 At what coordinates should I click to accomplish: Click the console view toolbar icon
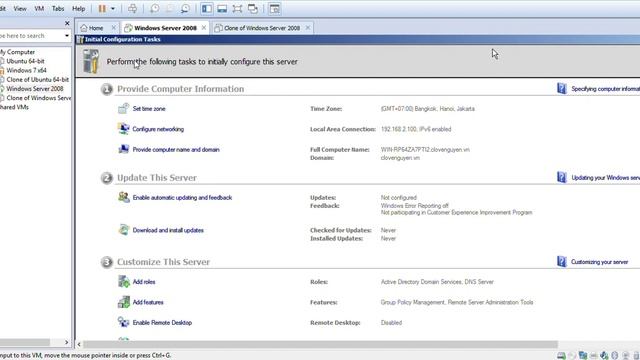275,9
